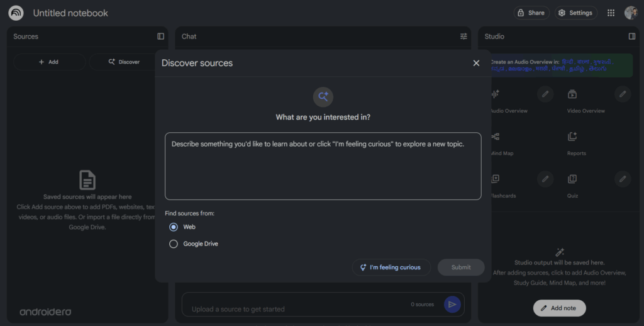Open chat configuration settings icon
644x326 pixels.
pos(464,37)
